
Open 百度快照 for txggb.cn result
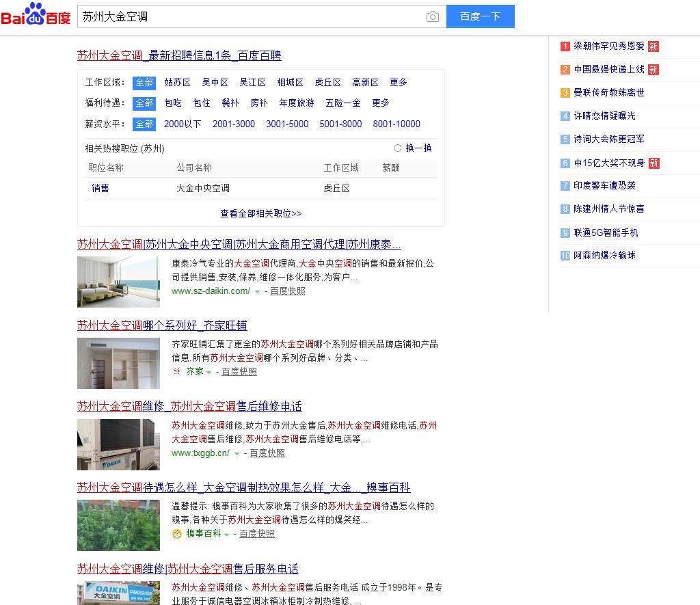coord(267,453)
